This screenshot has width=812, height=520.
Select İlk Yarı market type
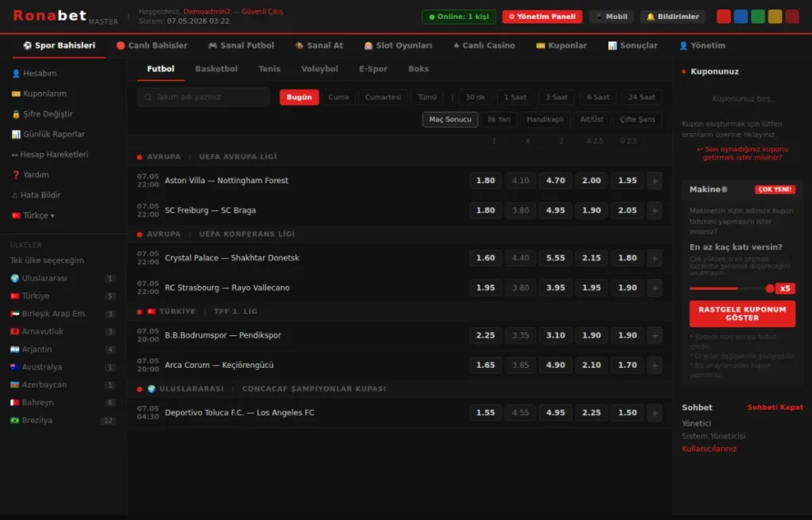point(499,119)
